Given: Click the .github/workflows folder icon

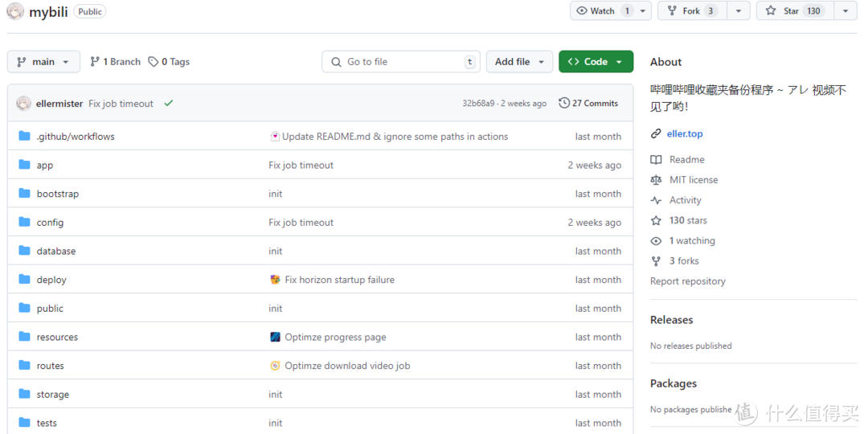Looking at the screenshot, I should tap(24, 137).
